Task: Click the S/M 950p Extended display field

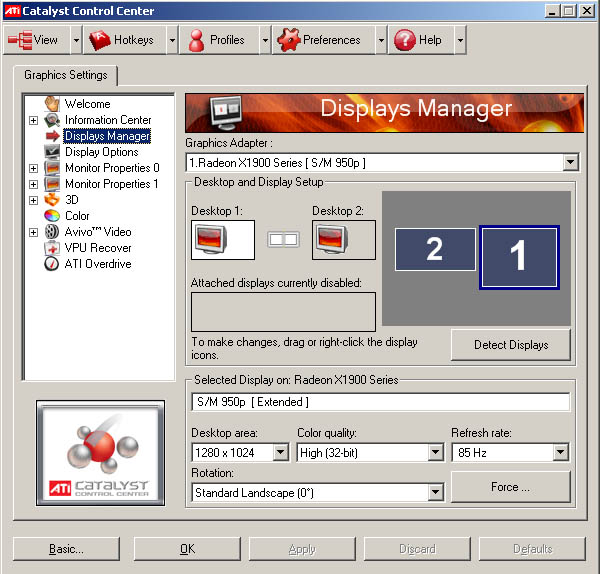Action: (x=381, y=402)
